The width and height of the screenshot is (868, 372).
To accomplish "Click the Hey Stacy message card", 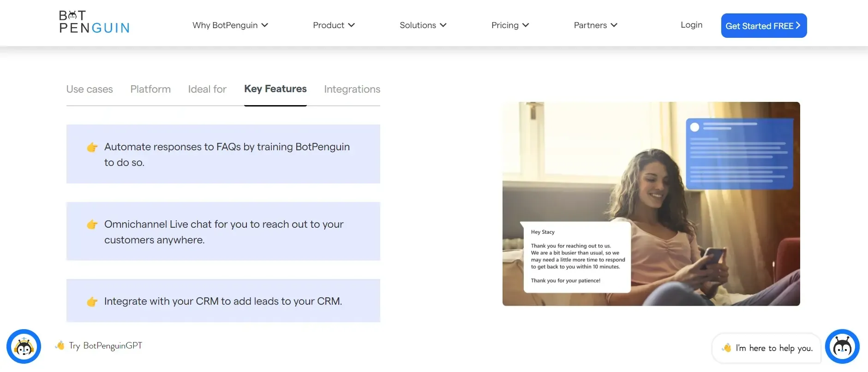I will [x=577, y=257].
